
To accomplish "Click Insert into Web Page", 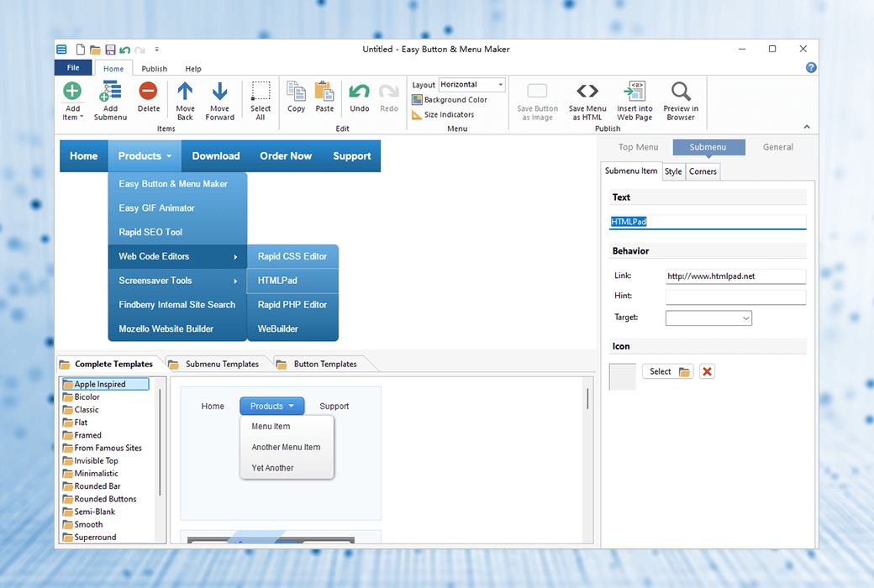I will pyautogui.click(x=634, y=101).
